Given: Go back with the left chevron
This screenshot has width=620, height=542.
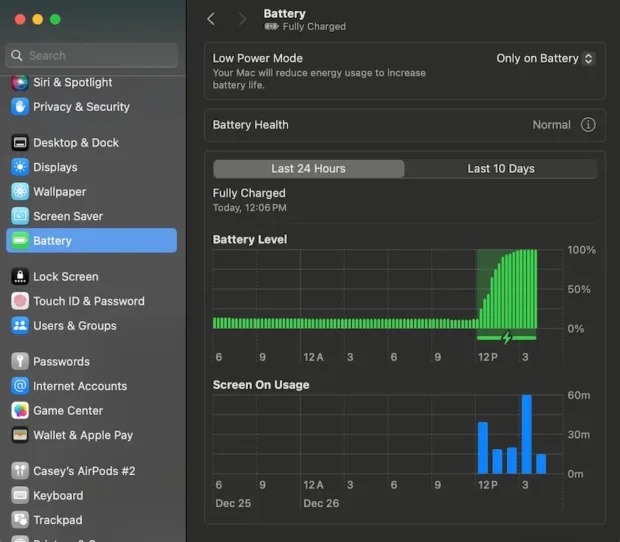Looking at the screenshot, I should [x=211, y=19].
